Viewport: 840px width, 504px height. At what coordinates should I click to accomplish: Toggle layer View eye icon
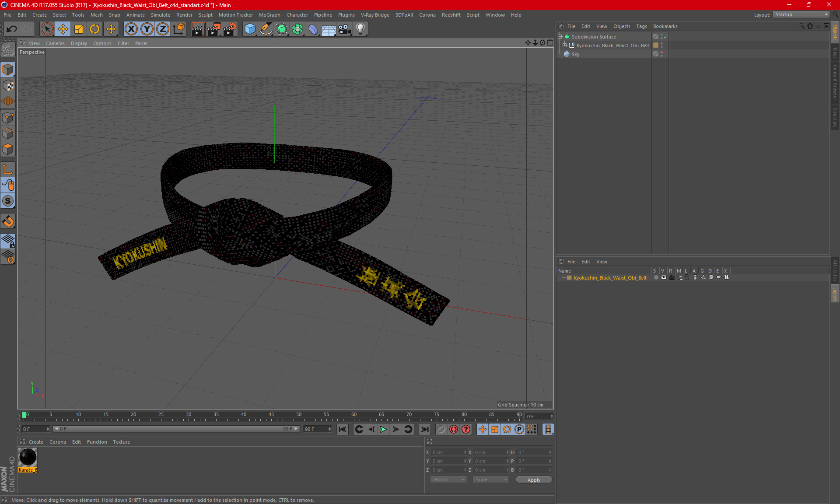[x=664, y=277]
